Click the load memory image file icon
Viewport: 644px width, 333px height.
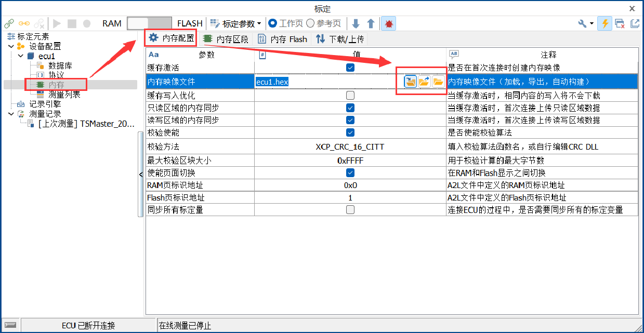[411, 82]
